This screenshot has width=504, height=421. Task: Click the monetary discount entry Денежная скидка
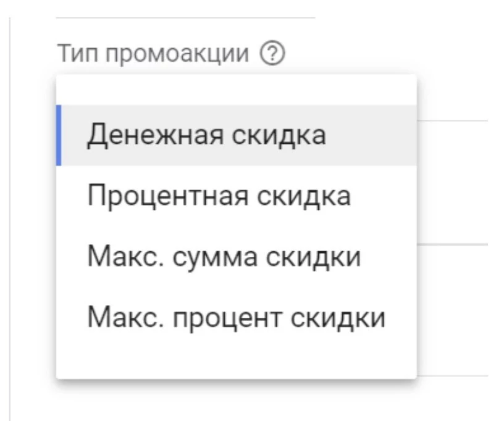point(206,136)
